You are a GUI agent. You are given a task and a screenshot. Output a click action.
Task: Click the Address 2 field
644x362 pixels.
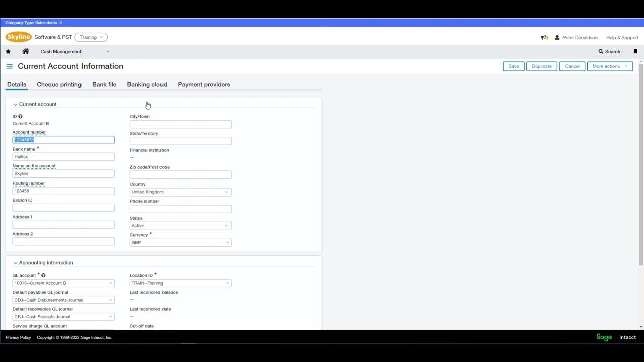click(63, 242)
